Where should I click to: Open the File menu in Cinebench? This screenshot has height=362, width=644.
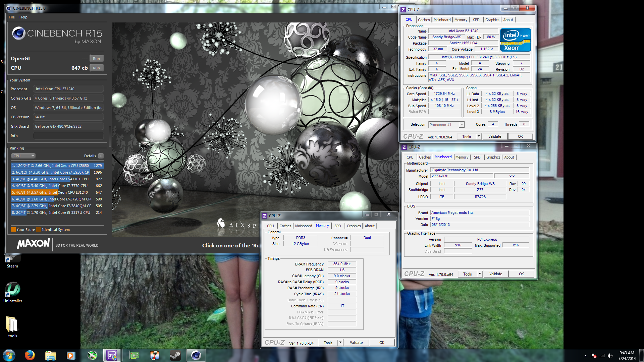click(12, 17)
